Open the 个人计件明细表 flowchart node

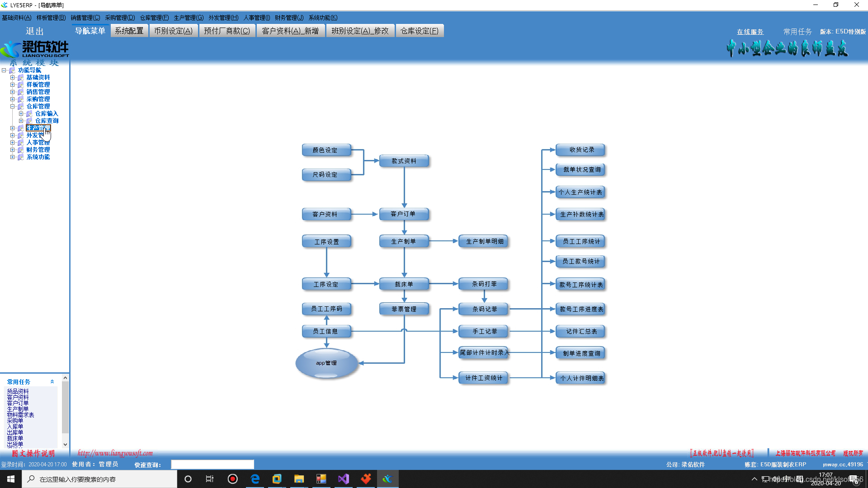pyautogui.click(x=581, y=378)
